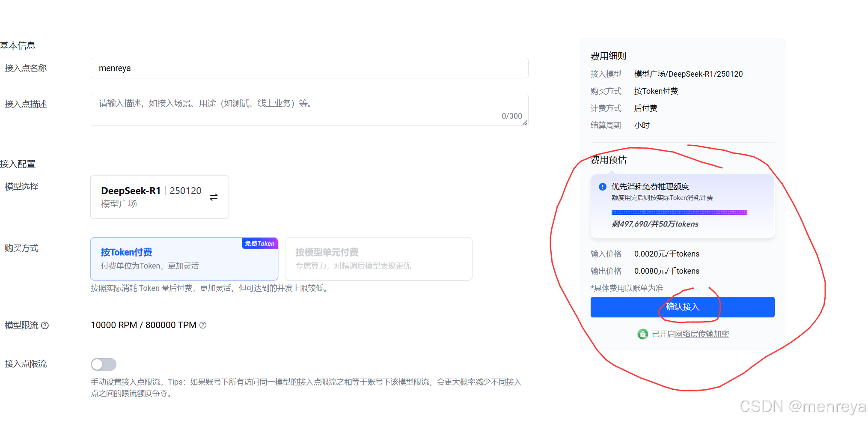
Task: Click the 确认接入 button
Action: pos(682,307)
